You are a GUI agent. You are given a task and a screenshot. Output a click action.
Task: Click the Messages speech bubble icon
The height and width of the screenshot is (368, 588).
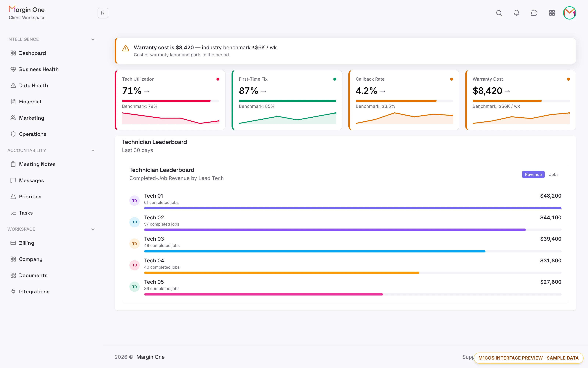(13, 180)
